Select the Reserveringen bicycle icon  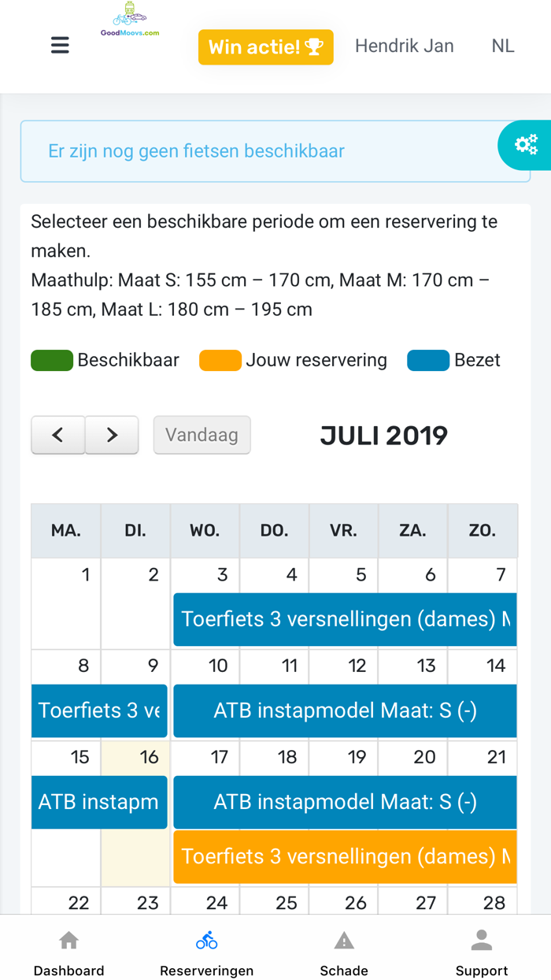pos(205,938)
